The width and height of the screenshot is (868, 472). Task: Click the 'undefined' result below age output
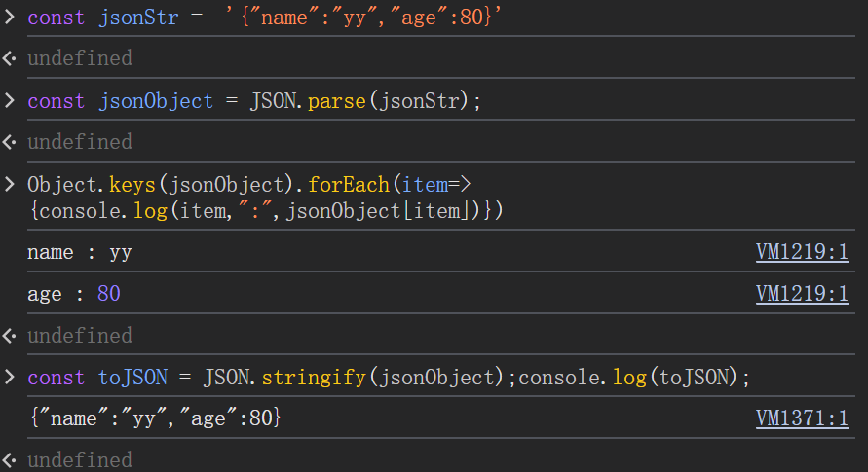(x=80, y=336)
